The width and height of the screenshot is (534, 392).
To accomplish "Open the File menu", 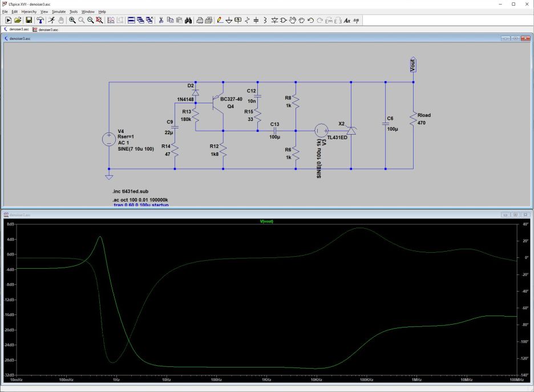I will [x=5, y=11].
